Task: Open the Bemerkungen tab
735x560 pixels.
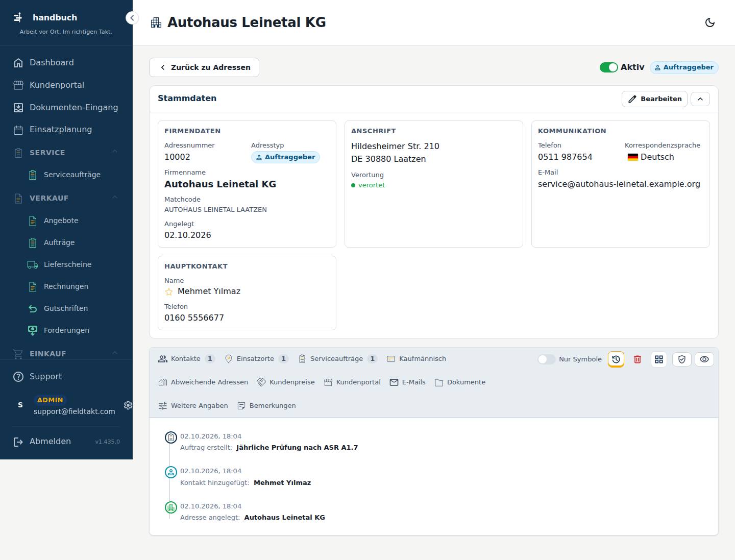Action: [266, 406]
